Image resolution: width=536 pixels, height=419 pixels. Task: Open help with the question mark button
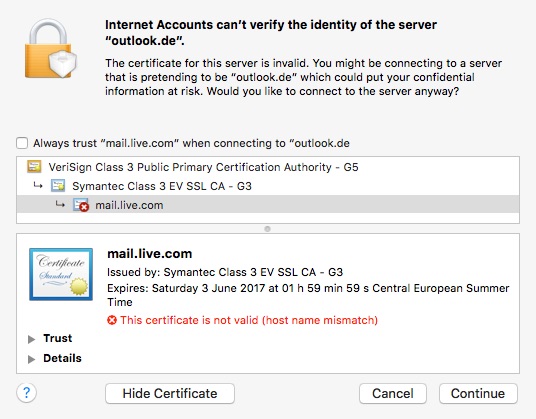pyautogui.click(x=26, y=393)
